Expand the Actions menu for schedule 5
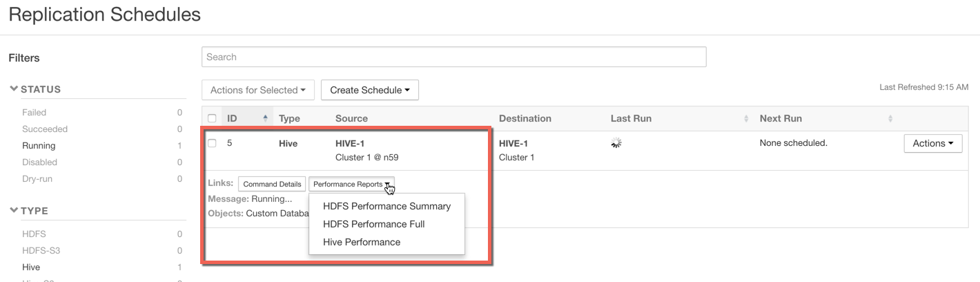 coord(932,143)
